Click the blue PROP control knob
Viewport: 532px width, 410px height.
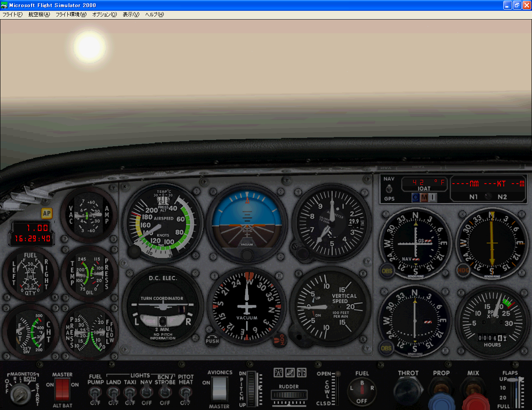coord(441,401)
